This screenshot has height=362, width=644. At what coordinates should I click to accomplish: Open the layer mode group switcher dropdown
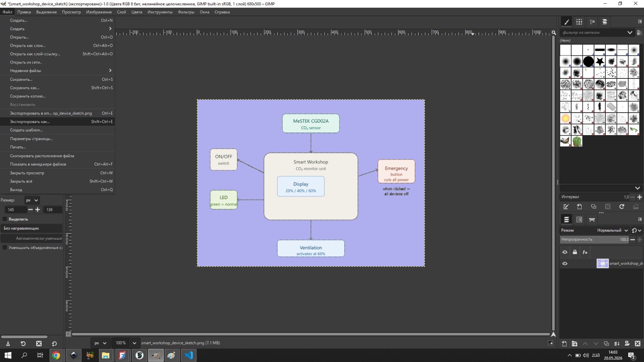tap(636, 230)
